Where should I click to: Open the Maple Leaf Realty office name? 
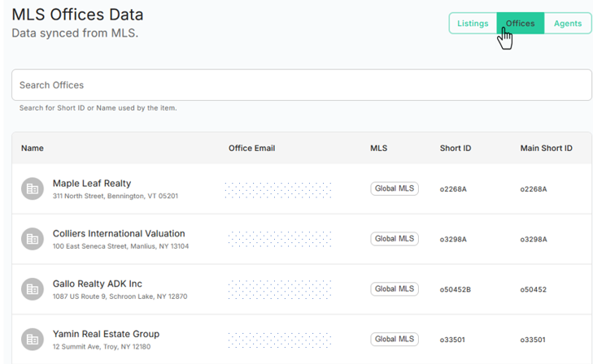tap(92, 184)
